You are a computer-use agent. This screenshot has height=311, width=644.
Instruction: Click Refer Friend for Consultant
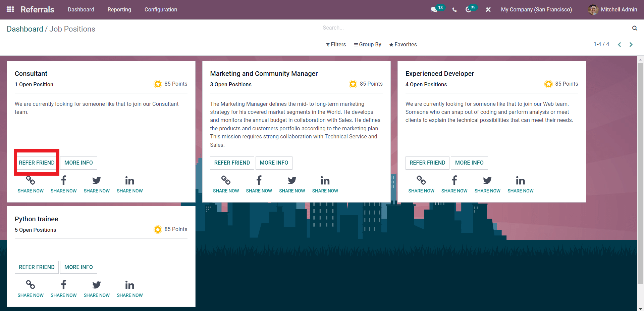click(37, 163)
